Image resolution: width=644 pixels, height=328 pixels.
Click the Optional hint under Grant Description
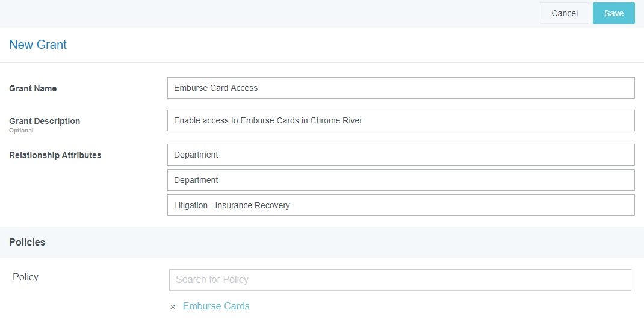[21, 131]
